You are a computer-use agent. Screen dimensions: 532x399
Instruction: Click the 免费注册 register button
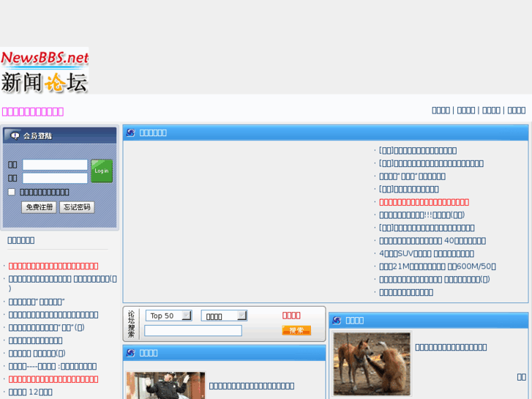pos(39,207)
